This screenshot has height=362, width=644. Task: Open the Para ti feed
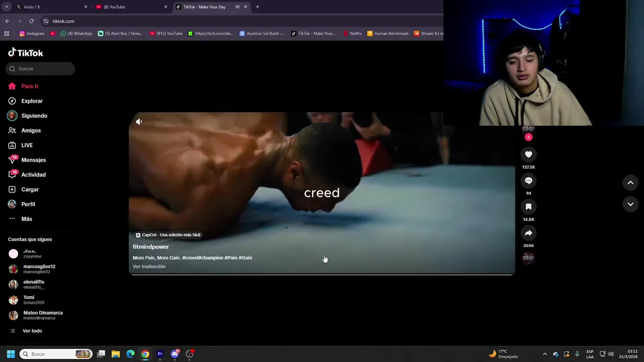click(x=23, y=86)
